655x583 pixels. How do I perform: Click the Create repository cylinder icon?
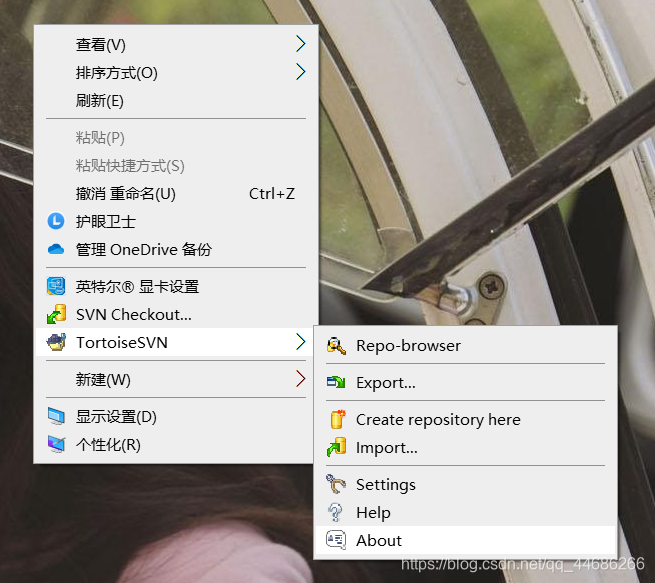click(337, 419)
